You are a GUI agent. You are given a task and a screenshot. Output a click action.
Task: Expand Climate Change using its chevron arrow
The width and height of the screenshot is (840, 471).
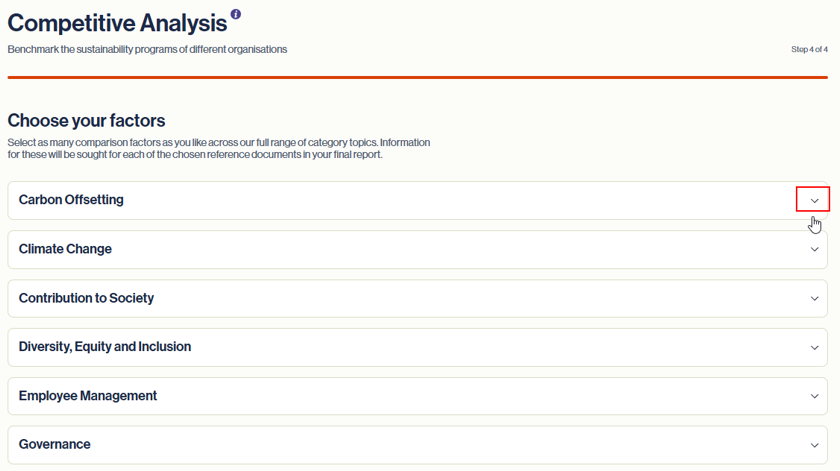coord(814,249)
